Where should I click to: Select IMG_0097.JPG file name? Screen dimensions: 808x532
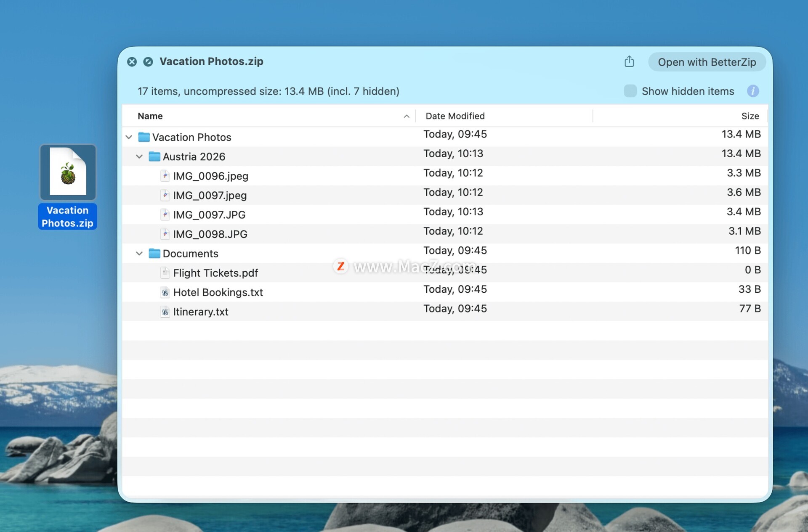click(x=209, y=215)
